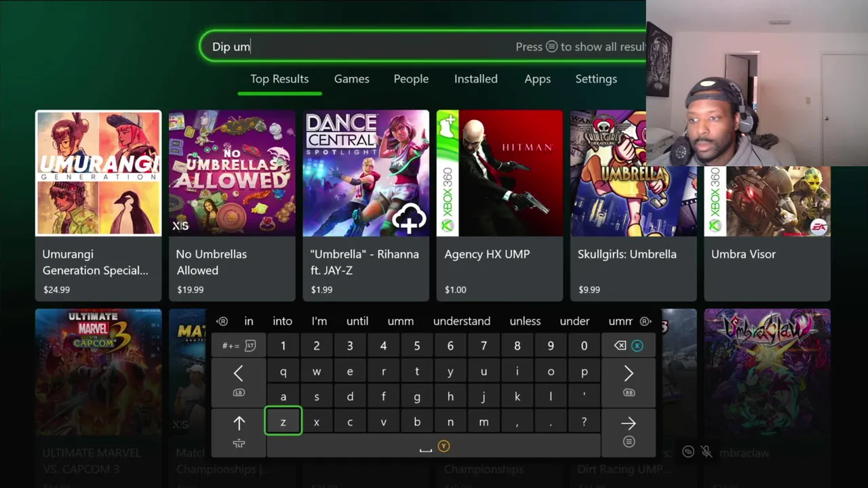The height and width of the screenshot is (488, 868).
Task: Go to the Settings tab
Action: (x=596, y=79)
